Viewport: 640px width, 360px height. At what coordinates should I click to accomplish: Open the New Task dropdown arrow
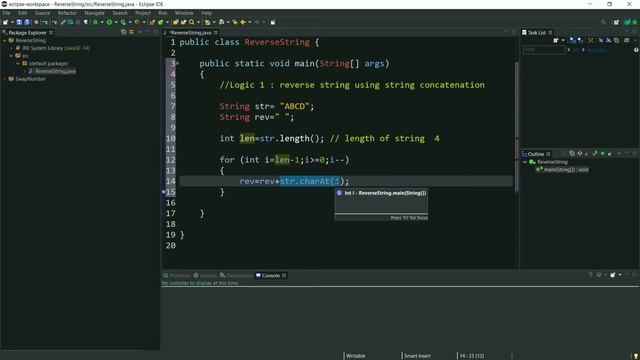click(x=563, y=40)
